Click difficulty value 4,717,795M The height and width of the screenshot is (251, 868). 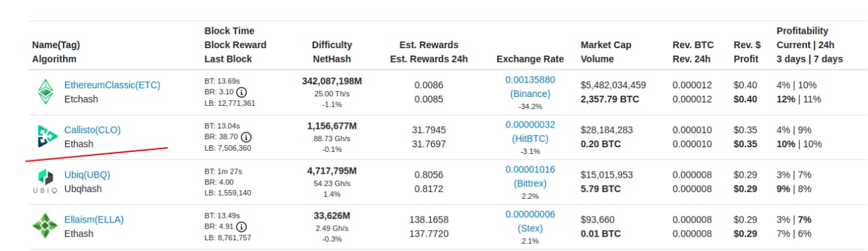point(332,171)
